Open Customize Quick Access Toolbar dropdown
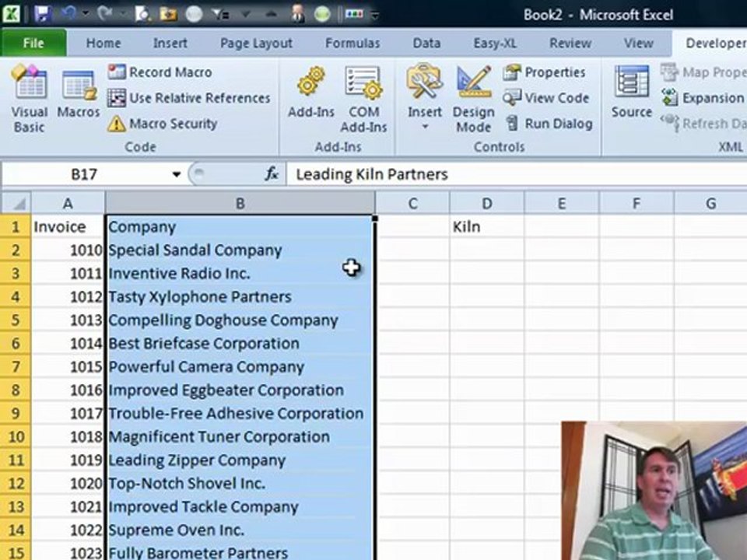 pyautogui.click(x=375, y=15)
